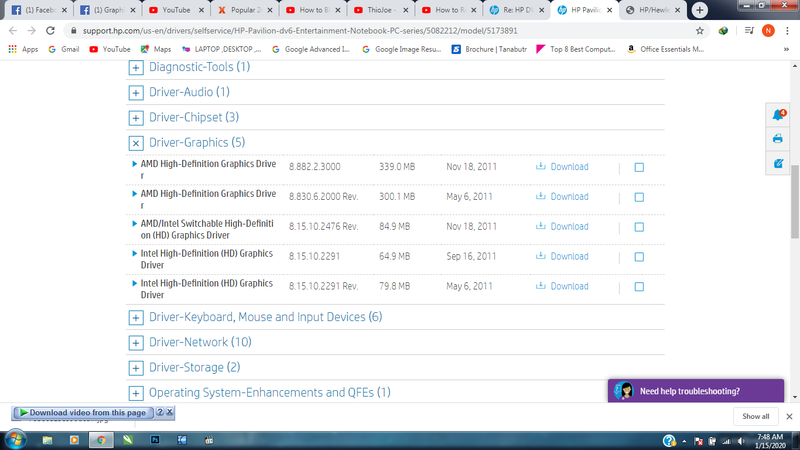The height and width of the screenshot is (450, 800).
Task: Check the box for Intel driver 8.15.10.2291, 64.9 MB
Action: 639,257
